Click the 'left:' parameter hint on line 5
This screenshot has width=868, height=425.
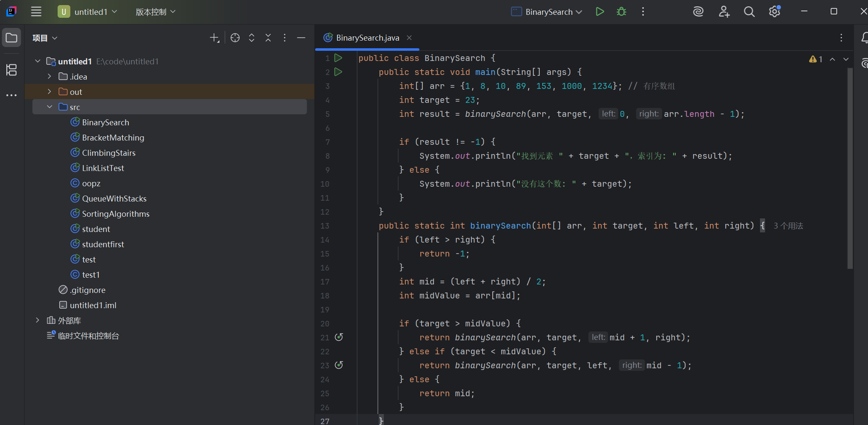[608, 114]
